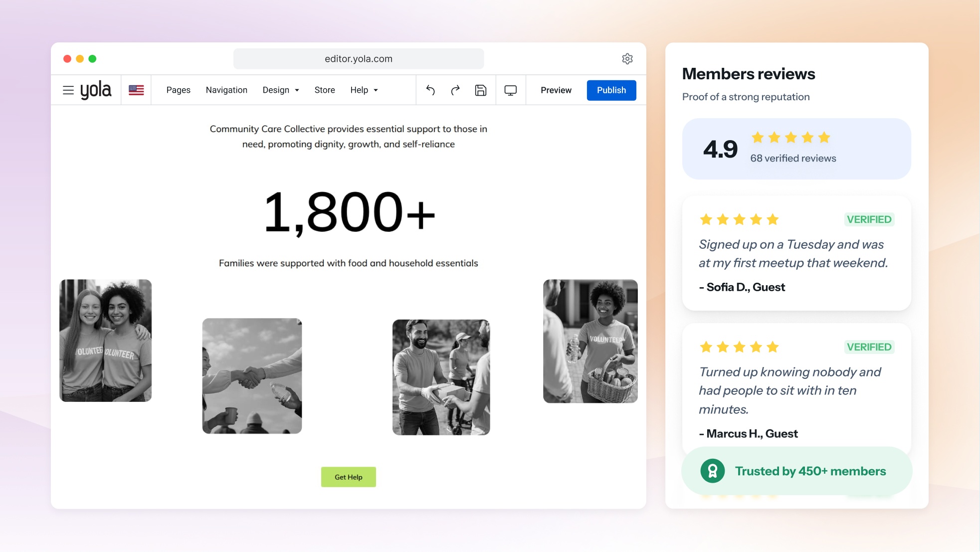Select the man handing over box photo

(441, 377)
